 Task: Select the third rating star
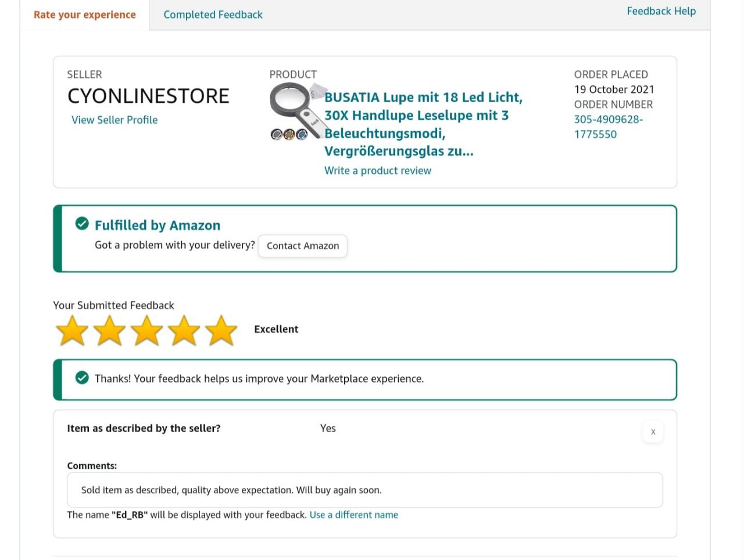tap(146, 330)
